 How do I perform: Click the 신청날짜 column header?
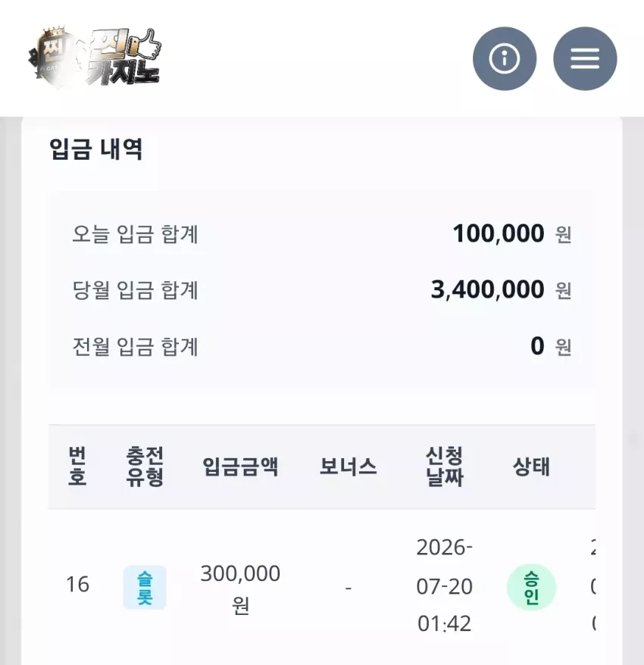(x=444, y=467)
